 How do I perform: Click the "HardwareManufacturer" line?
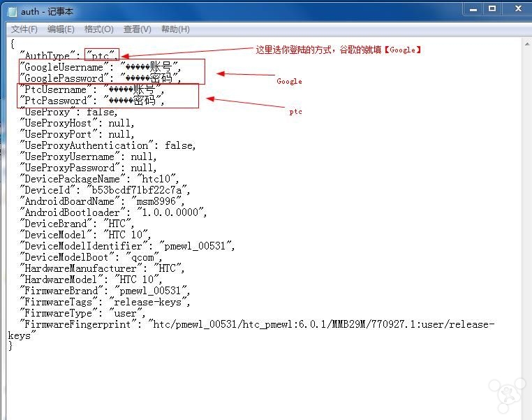[x=102, y=268]
